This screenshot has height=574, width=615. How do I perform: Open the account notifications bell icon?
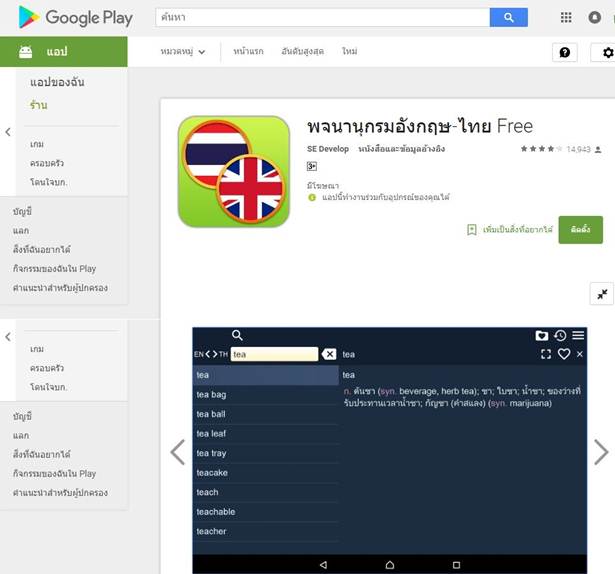click(594, 17)
